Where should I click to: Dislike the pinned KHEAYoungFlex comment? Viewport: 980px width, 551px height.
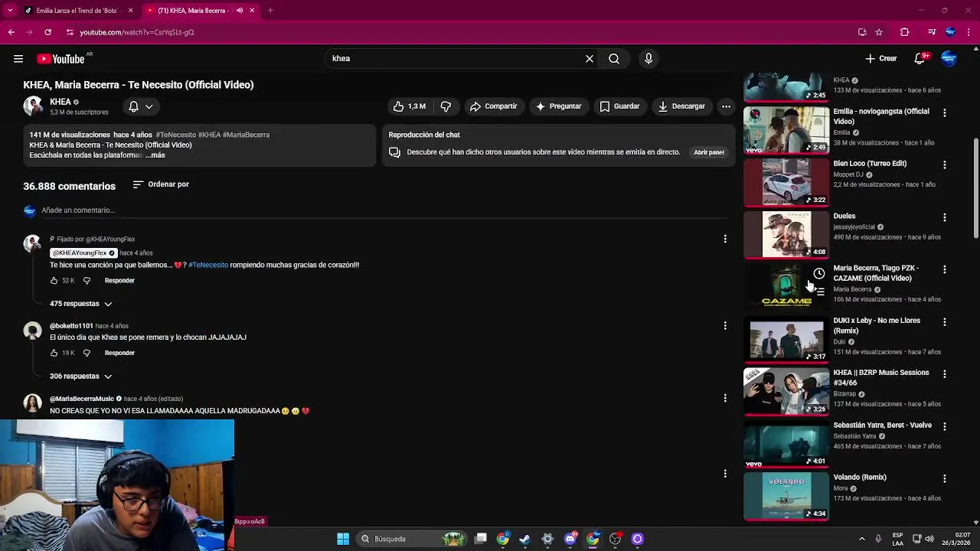[87, 281]
